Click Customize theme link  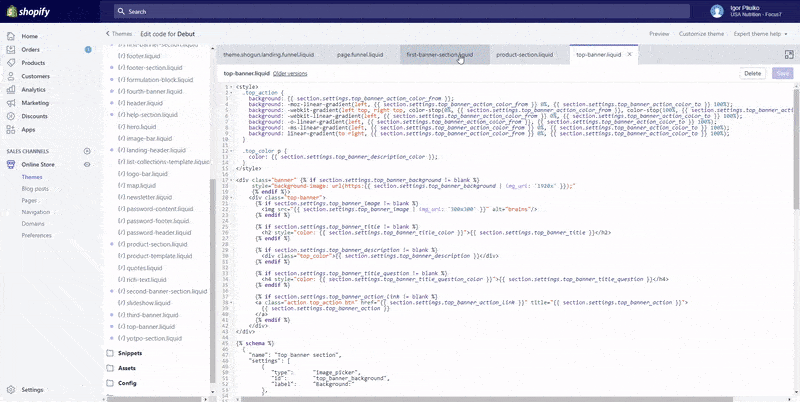[x=701, y=34]
